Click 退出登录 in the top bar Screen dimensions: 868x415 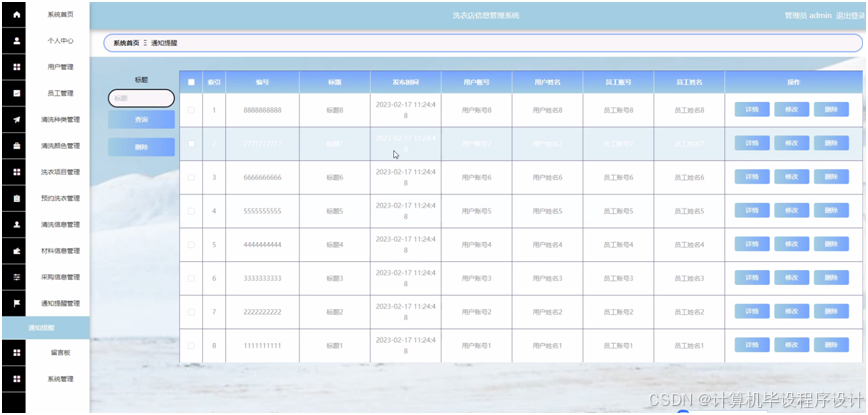tap(851, 15)
